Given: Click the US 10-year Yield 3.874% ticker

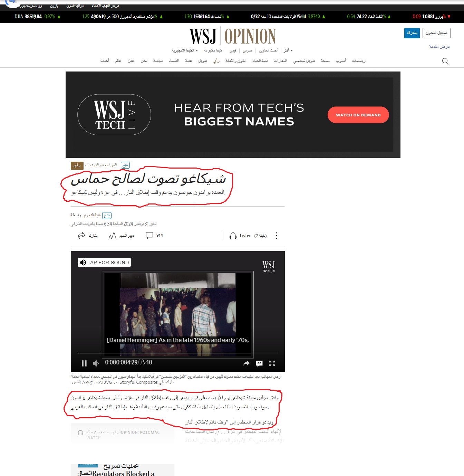Looking at the screenshot, I should tap(288, 17).
